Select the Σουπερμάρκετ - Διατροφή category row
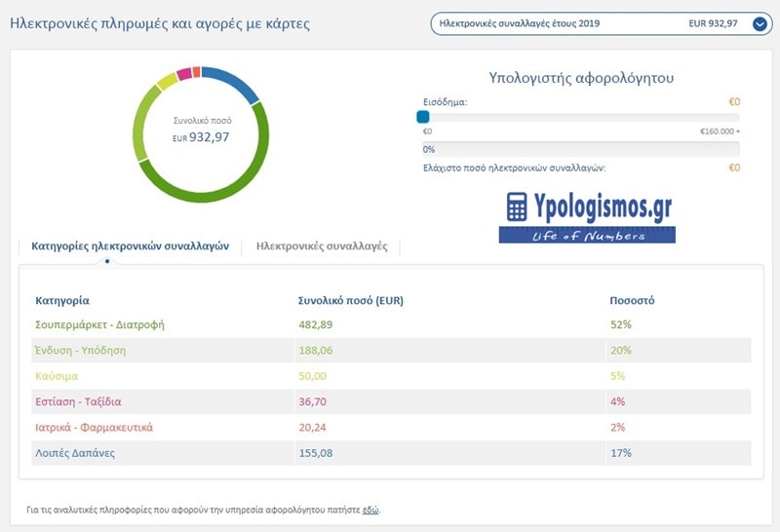 click(x=391, y=324)
